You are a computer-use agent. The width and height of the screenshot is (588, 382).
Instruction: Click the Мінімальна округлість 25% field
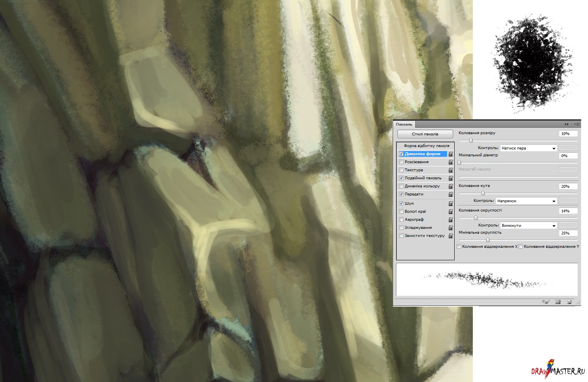pos(568,233)
